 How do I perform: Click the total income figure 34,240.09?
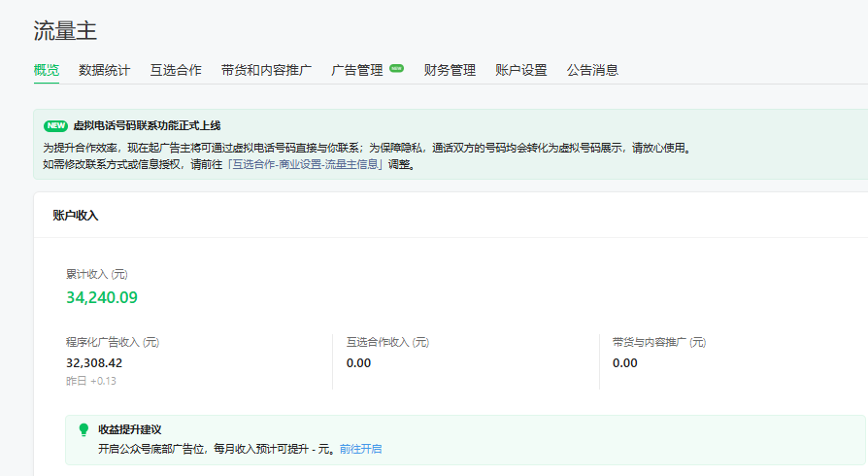pyautogui.click(x=102, y=297)
